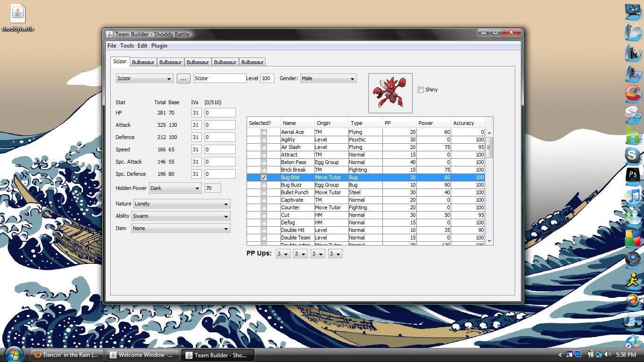644x362 pixels.
Task: Launch Photoshop from the right dock
Action: pyautogui.click(x=633, y=175)
